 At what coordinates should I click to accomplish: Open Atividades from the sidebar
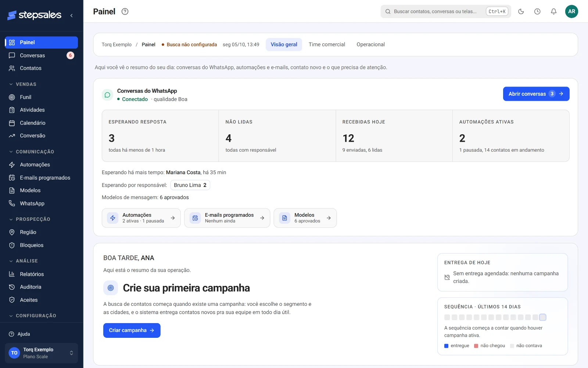click(42, 110)
